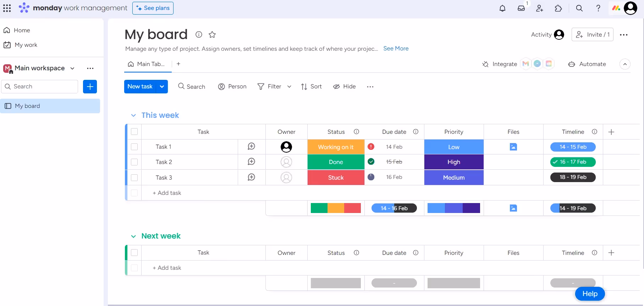
Task: Open Main workspace three-dot options
Action: point(90,68)
